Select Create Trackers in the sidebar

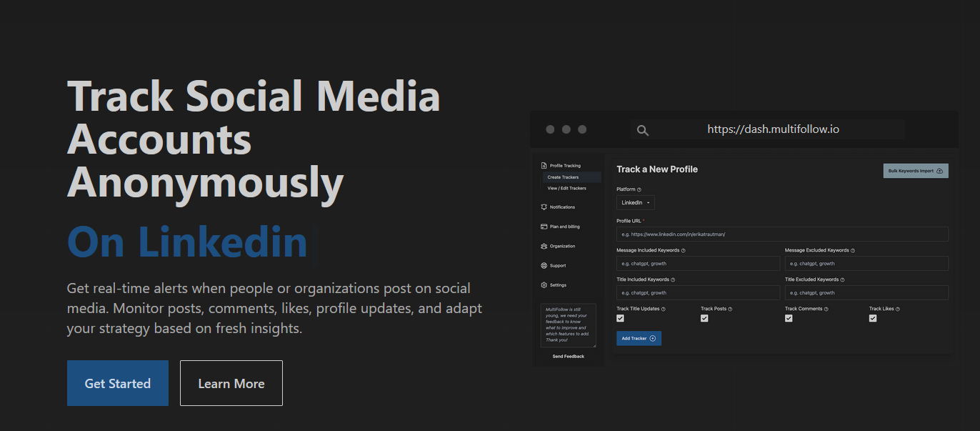pyautogui.click(x=571, y=177)
